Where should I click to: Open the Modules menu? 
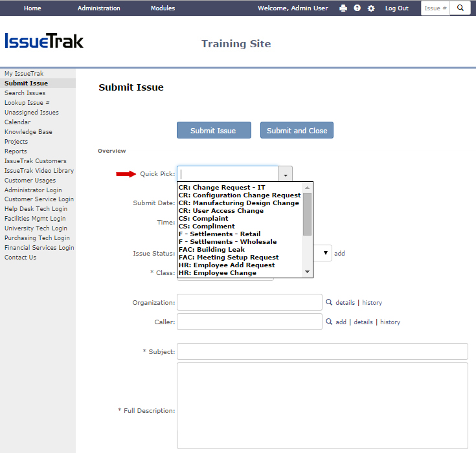pyautogui.click(x=163, y=8)
